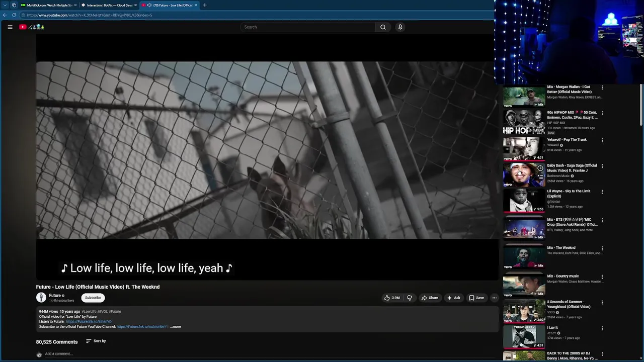
Task: Open options for BTS MIC Drop mix
Action: [x=602, y=220]
